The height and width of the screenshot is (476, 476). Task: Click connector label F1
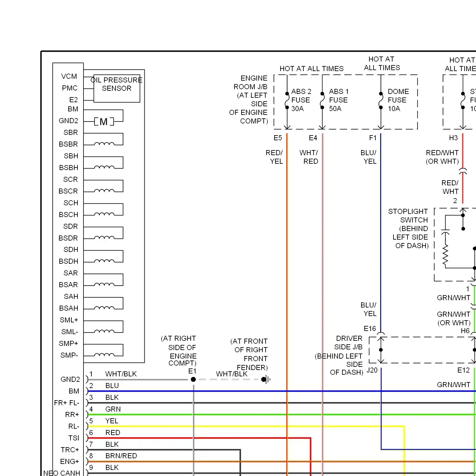pyautogui.click(x=373, y=138)
